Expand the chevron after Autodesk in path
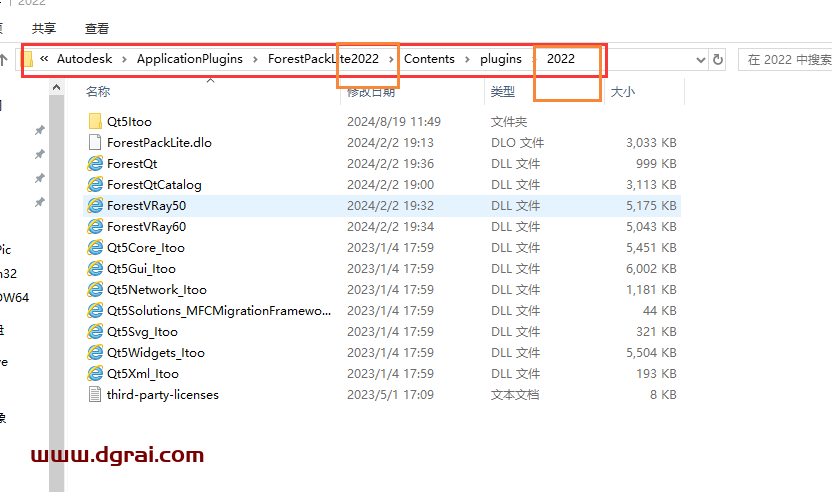The height and width of the screenshot is (492, 832). point(125,59)
